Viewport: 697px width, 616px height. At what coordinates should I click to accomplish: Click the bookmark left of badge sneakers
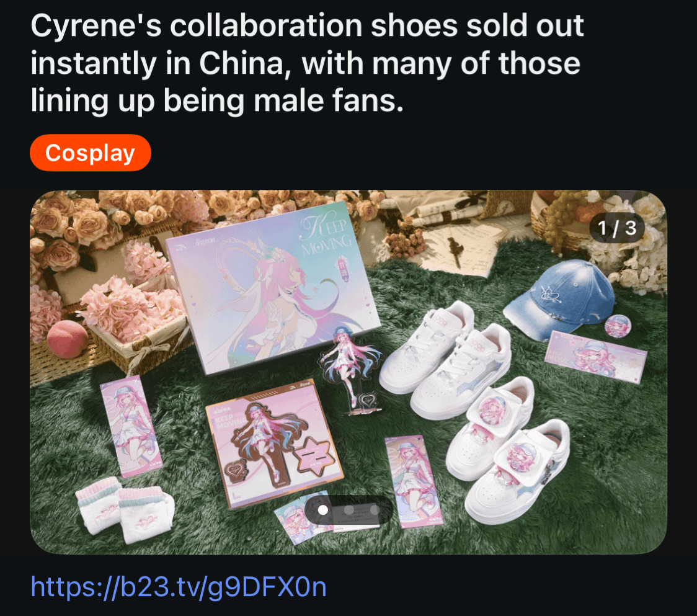pyautogui.click(x=412, y=481)
